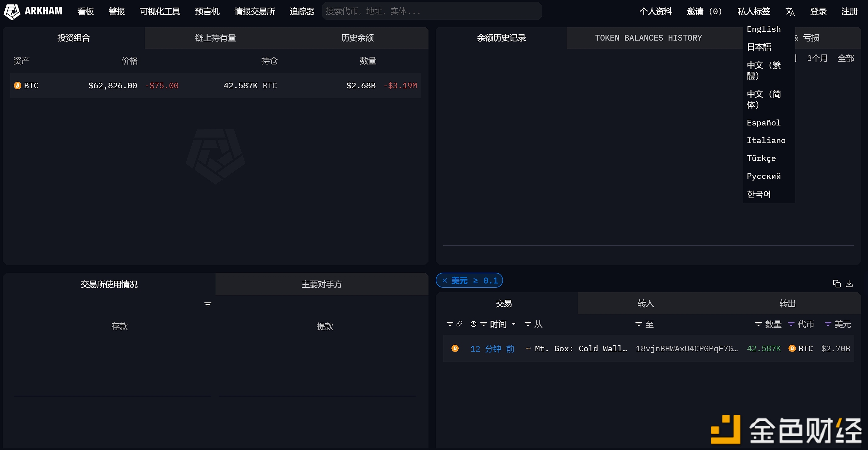This screenshot has width=868, height=450.
Task: Select English from language list
Action: [764, 29]
